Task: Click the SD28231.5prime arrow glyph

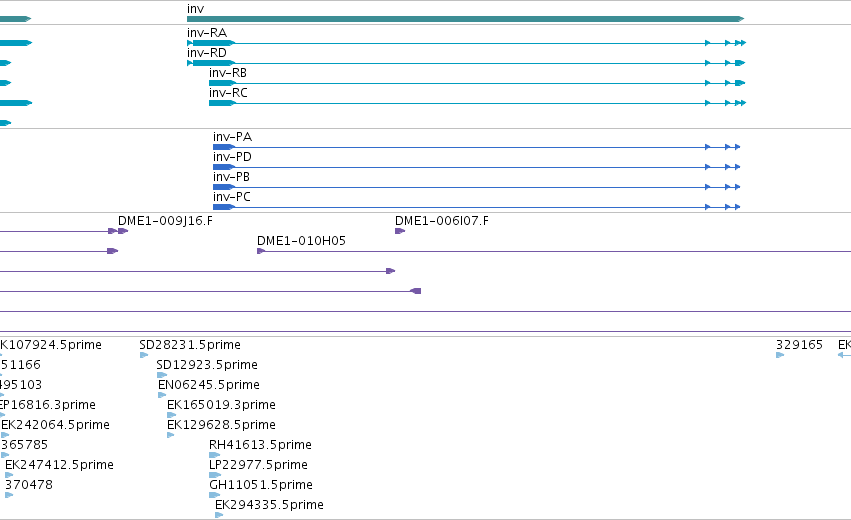Action: click(x=144, y=356)
